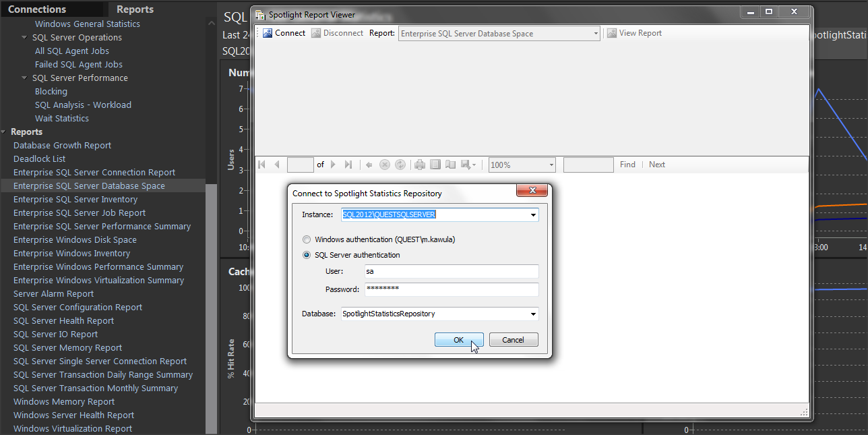
Task: Stop report rendering icon
Action: pos(385,165)
